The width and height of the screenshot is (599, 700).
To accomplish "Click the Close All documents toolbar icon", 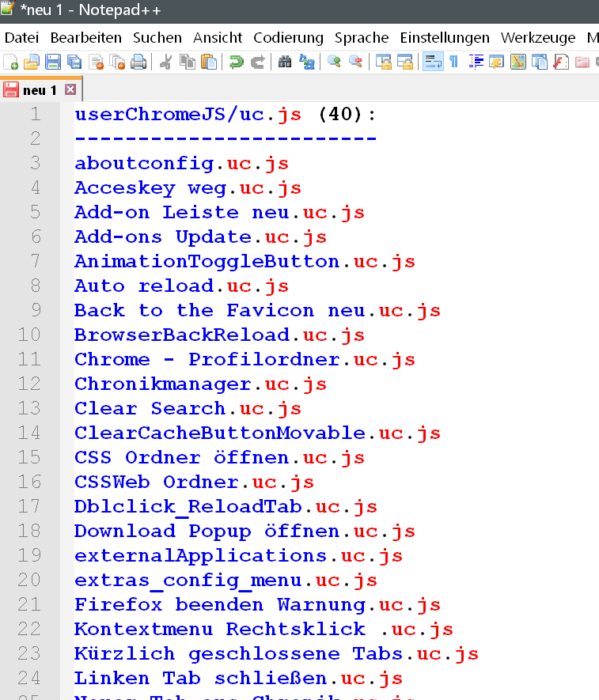I will [117, 62].
